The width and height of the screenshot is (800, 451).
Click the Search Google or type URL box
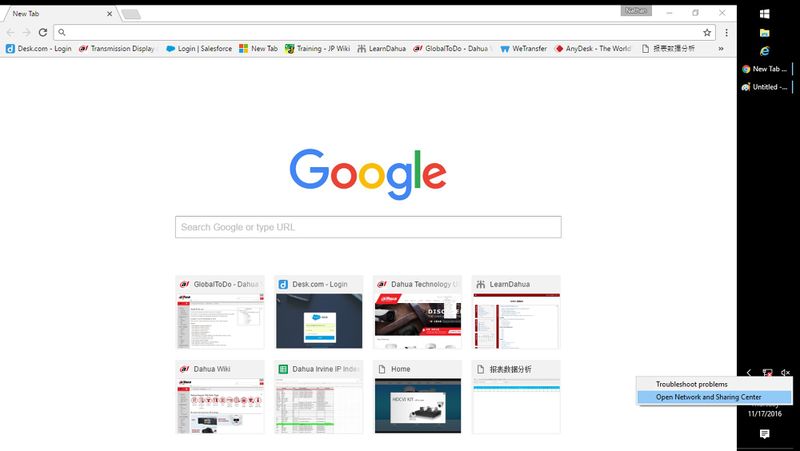(x=368, y=227)
